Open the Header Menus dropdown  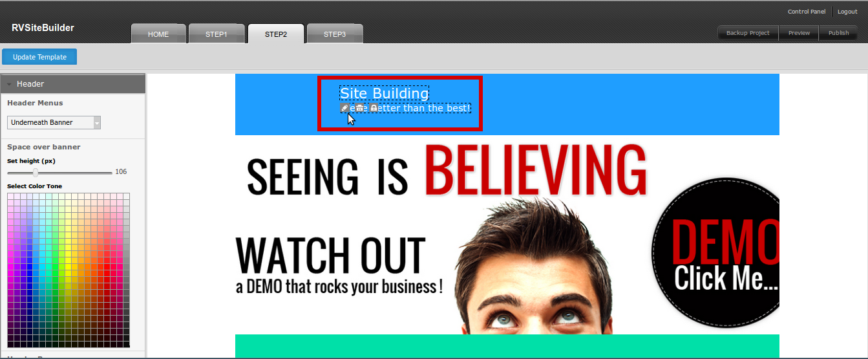pyautogui.click(x=54, y=122)
